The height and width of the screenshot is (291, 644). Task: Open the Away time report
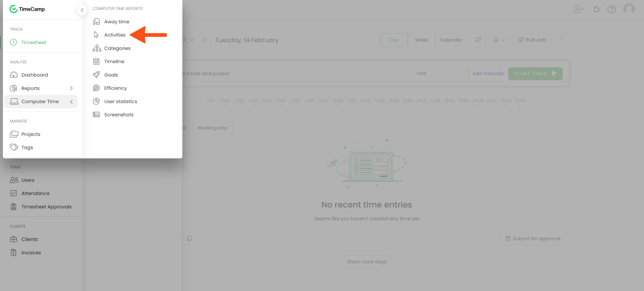click(117, 22)
